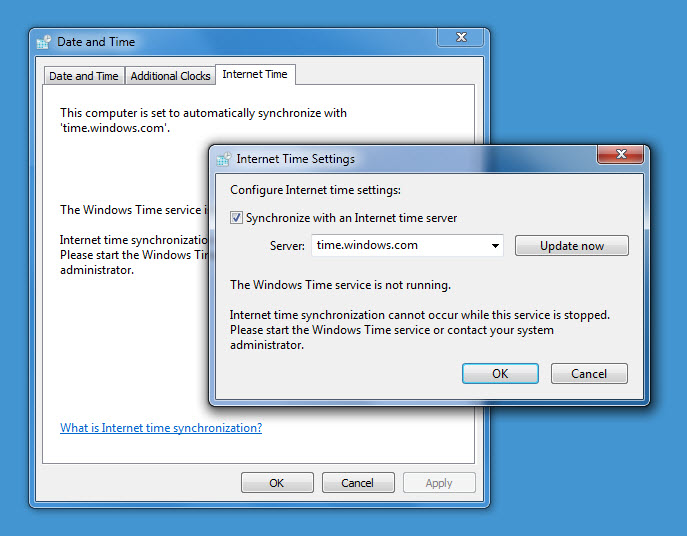
Task: Close the Date and Time window
Action: [462, 37]
